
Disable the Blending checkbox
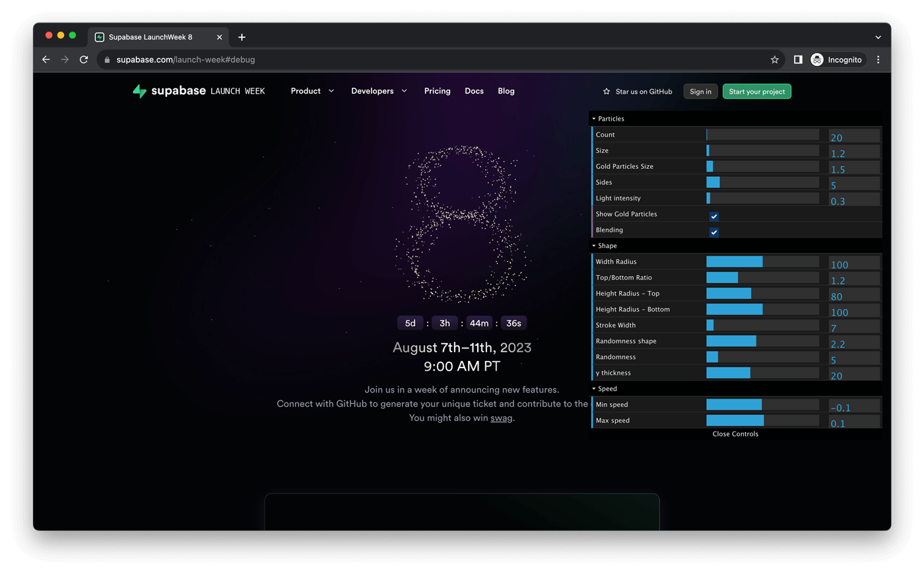[713, 232]
